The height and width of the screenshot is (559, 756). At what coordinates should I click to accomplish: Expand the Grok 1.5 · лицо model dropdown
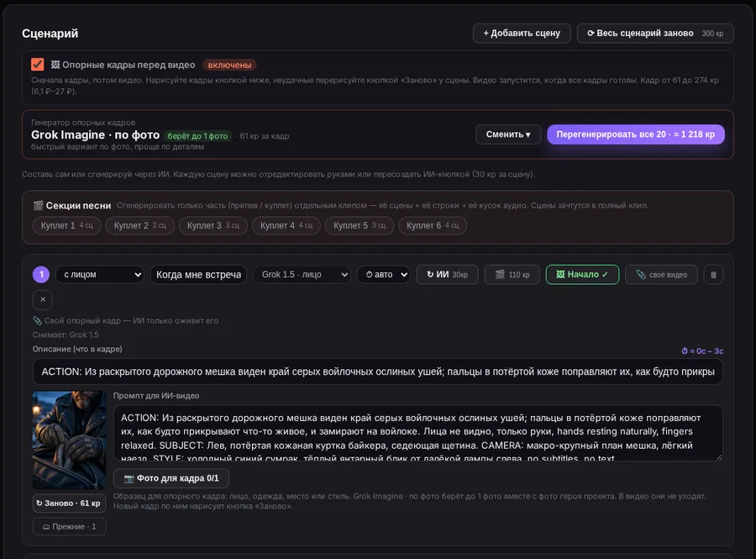(302, 274)
